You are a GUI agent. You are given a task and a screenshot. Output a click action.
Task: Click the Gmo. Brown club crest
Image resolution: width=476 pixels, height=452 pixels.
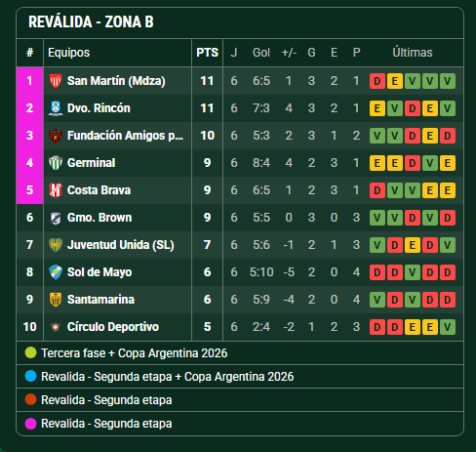56,218
